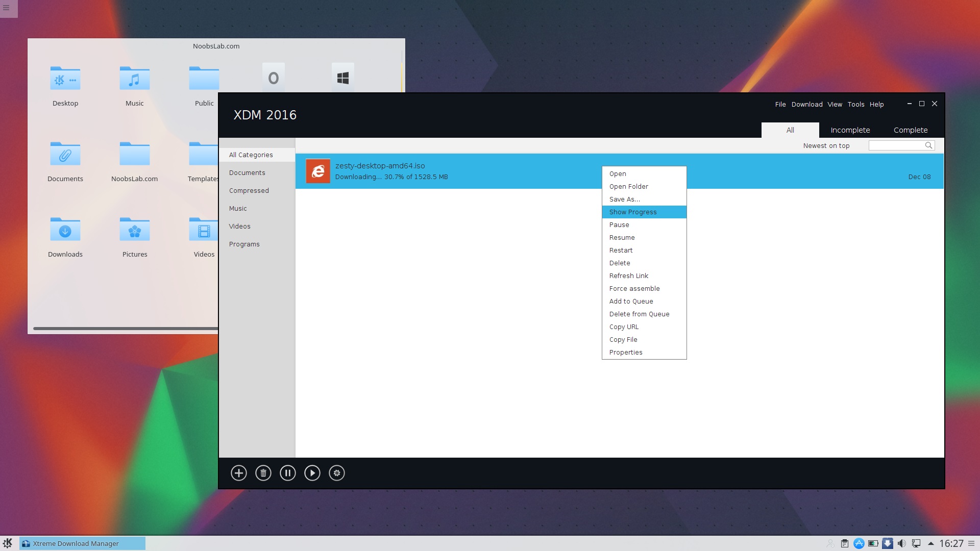The height and width of the screenshot is (551, 980).
Task: Expand hidden system tray icons arrow
Action: click(930, 543)
